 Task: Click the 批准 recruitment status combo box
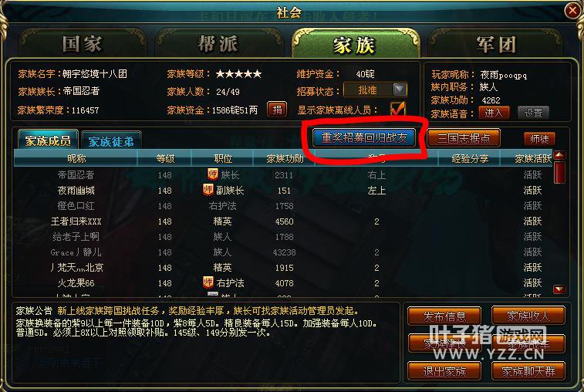376,90
